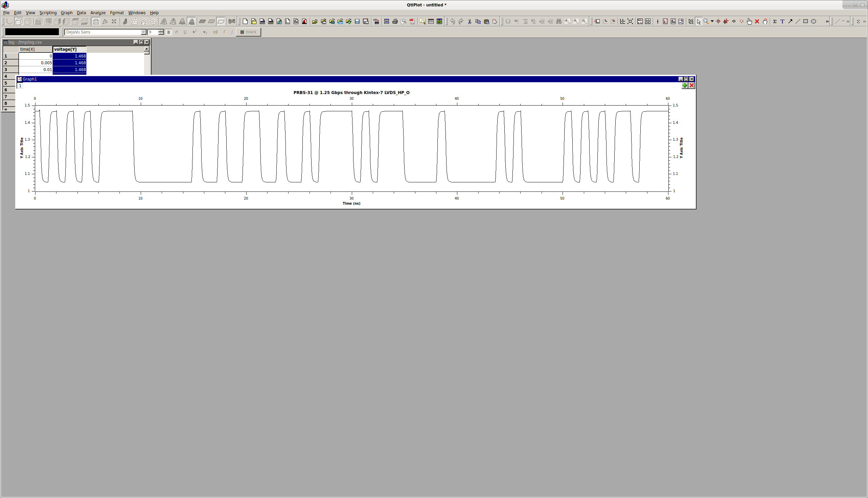868x498 pixels.
Task: Click the black color swatch box
Action: [x=32, y=32]
